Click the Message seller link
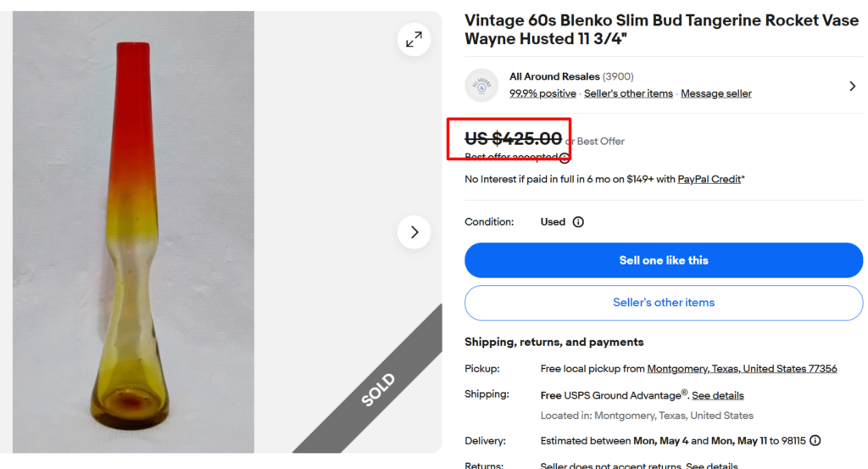This screenshot has width=868, height=469. (x=716, y=93)
